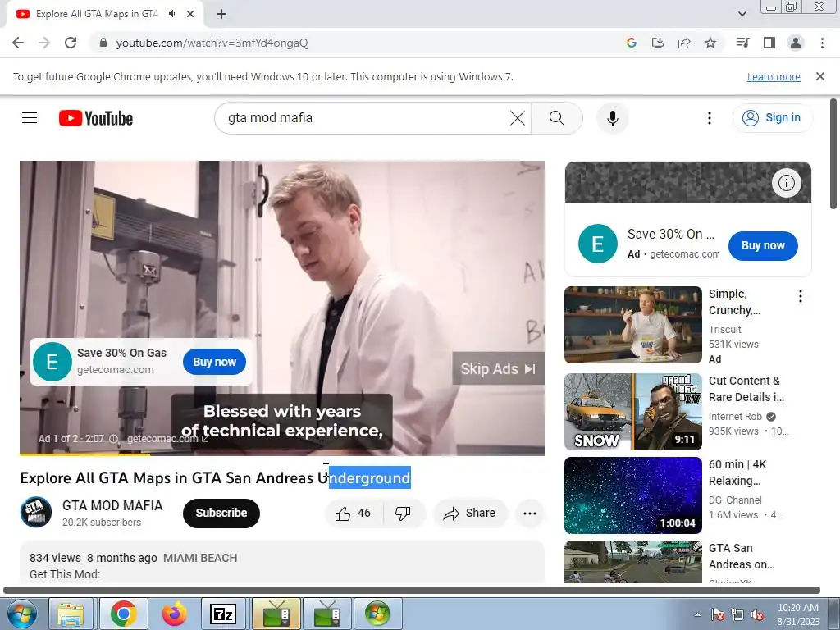Open GTA MOD MAFIA channel name

(112, 505)
